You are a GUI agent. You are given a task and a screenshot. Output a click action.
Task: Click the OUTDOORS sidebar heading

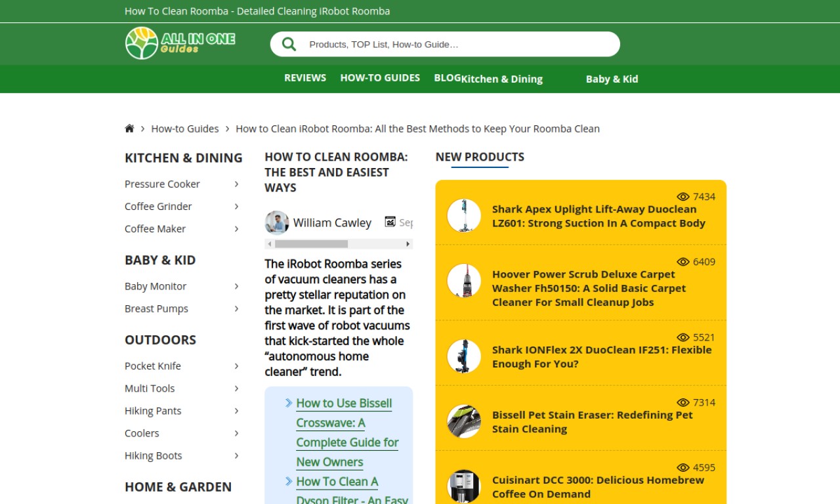tap(160, 340)
